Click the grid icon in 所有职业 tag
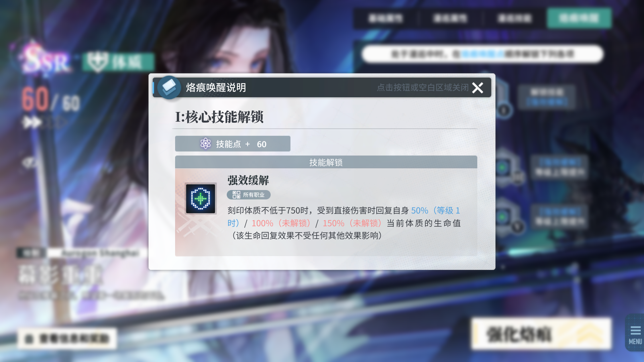Image resolution: width=644 pixels, height=362 pixels. coord(236,195)
